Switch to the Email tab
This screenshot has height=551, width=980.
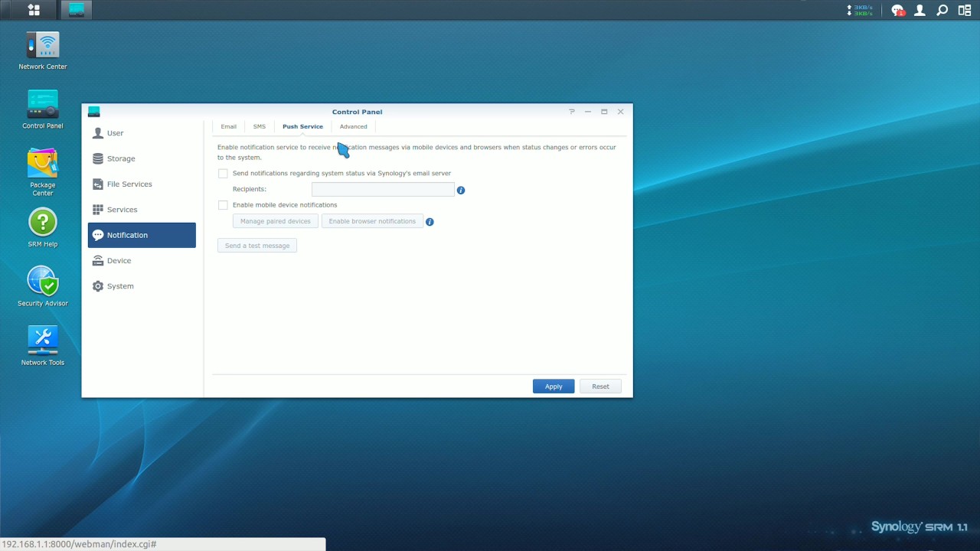point(228,127)
